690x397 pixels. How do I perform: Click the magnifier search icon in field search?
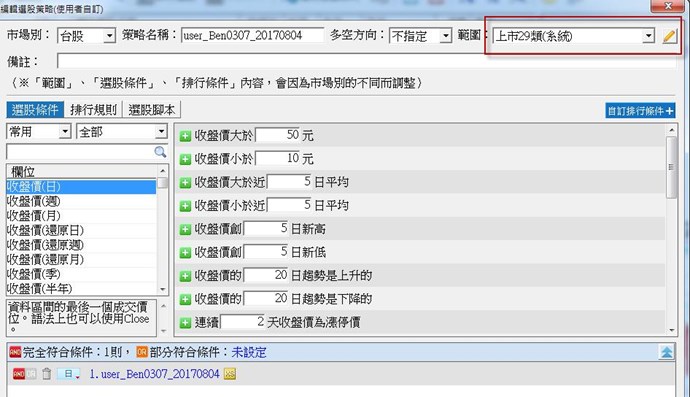pyautogui.click(x=160, y=152)
